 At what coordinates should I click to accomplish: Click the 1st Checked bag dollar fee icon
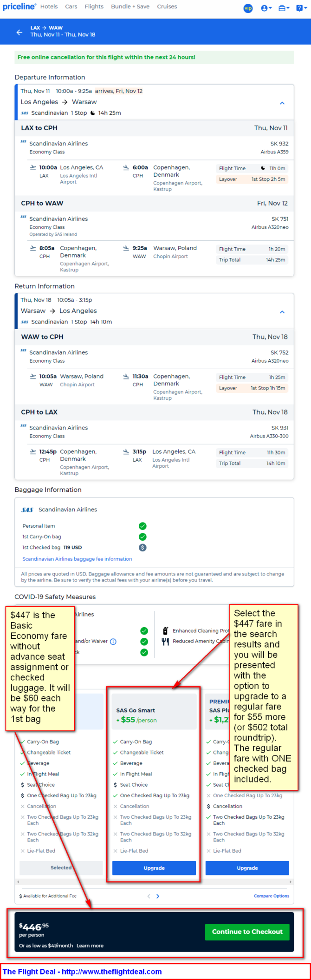[143, 548]
